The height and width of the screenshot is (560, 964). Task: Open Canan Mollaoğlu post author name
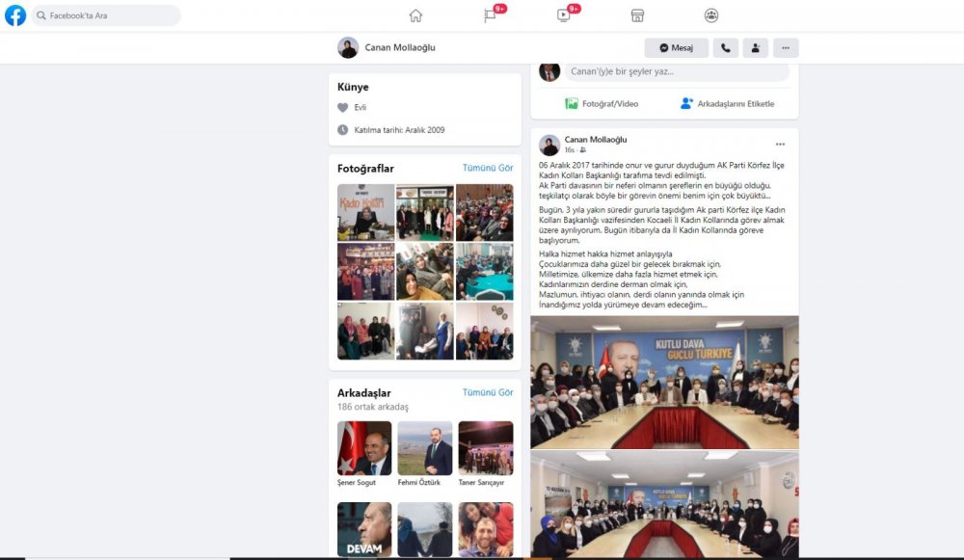point(596,140)
